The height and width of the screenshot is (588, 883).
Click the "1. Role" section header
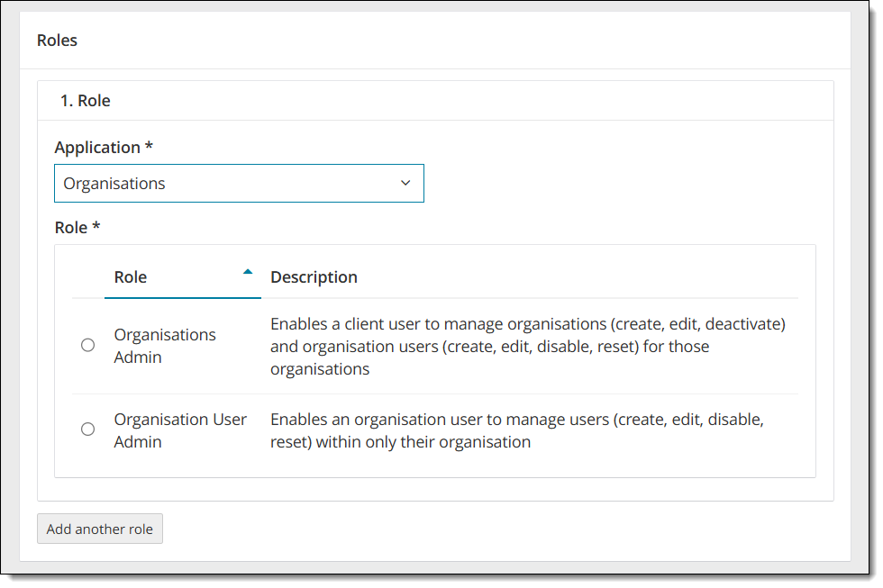click(x=86, y=101)
